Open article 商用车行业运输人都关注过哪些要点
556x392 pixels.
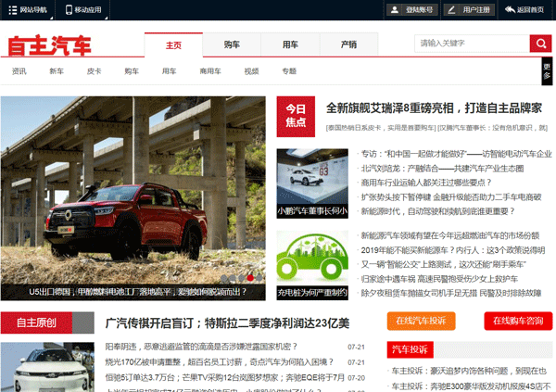[426, 183]
